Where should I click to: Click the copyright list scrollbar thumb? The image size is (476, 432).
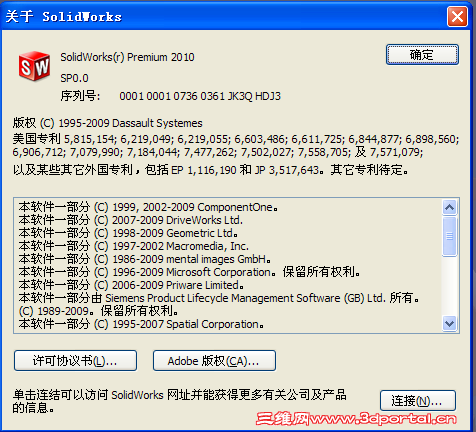(x=449, y=236)
